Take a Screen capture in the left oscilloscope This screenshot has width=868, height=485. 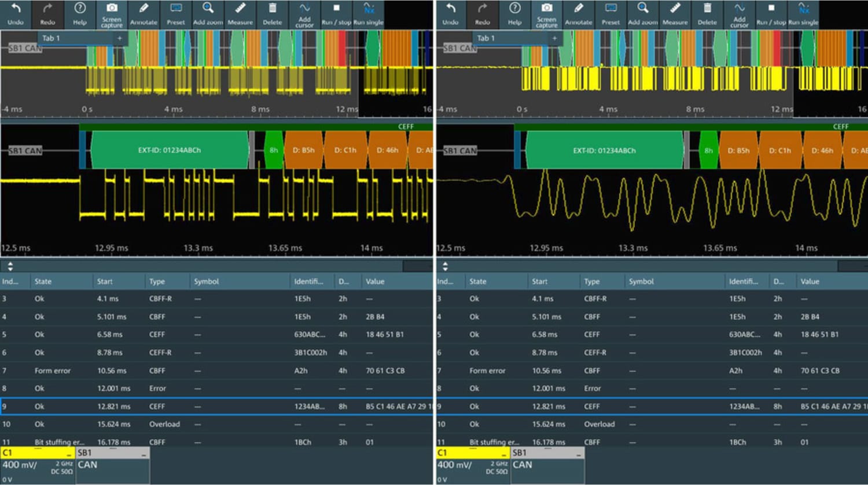pyautogui.click(x=112, y=14)
